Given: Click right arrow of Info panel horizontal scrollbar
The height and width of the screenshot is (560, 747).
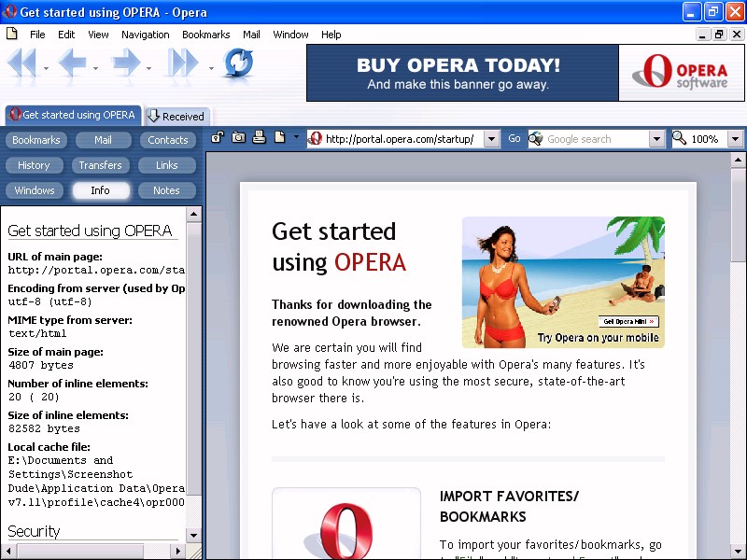Looking at the screenshot, I should (178, 551).
